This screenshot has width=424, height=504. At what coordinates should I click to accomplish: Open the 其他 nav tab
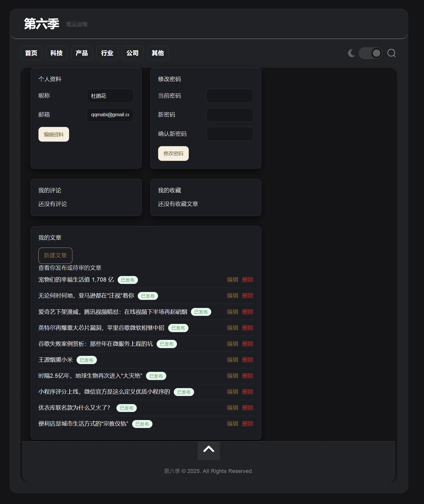coord(158,53)
